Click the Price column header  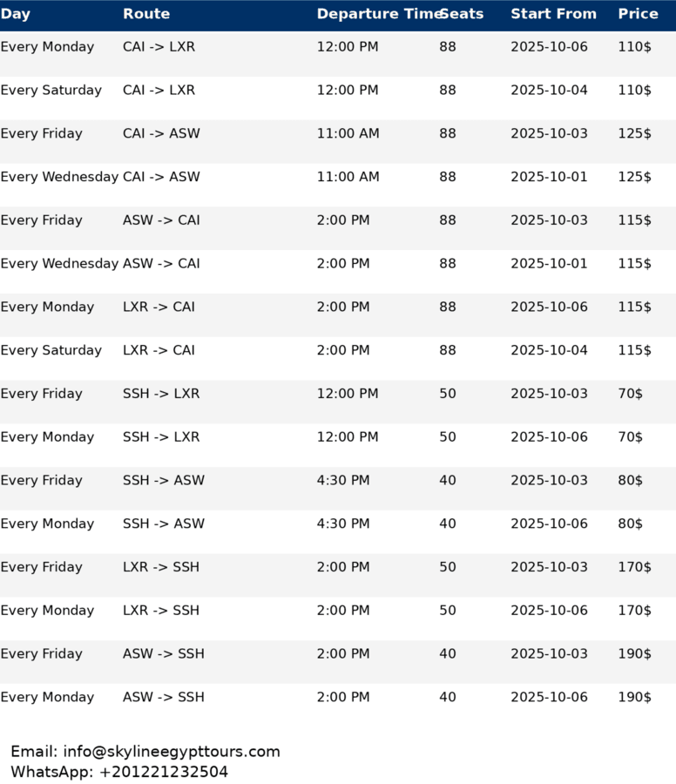pyautogui.click(x=638, y=14)
